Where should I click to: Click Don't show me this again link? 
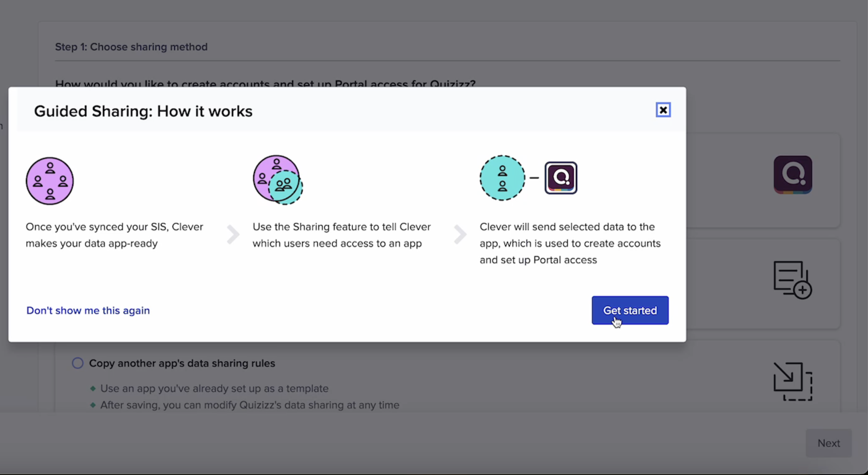88,310
